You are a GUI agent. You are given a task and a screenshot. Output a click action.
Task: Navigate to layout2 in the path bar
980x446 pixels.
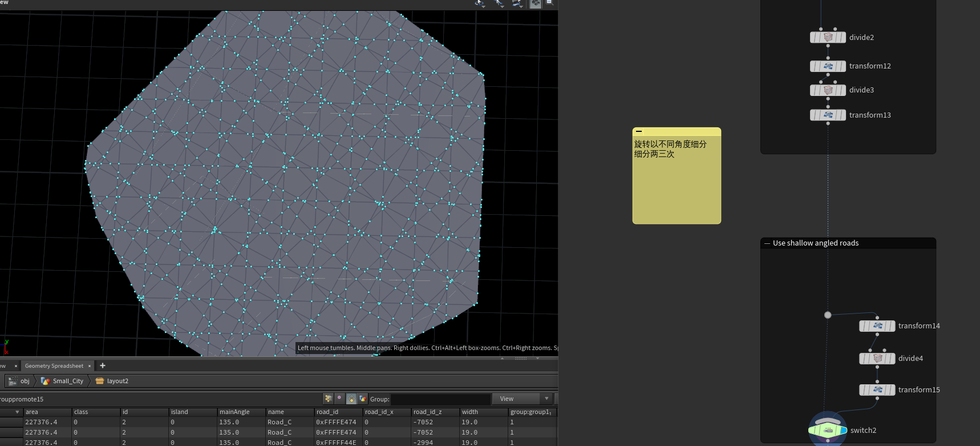pos(118,381)
